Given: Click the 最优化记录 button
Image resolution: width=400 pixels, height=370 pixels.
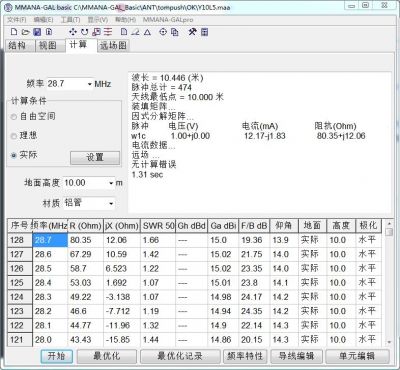Looking at the screenshot, I should coord(180,356).
